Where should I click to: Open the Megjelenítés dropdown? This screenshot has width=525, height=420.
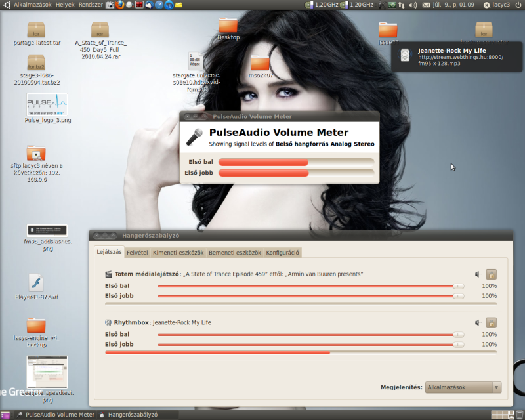point(463,387)
